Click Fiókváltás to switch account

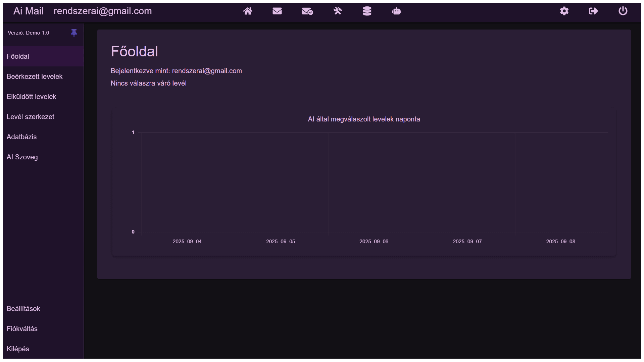(22, 329)
